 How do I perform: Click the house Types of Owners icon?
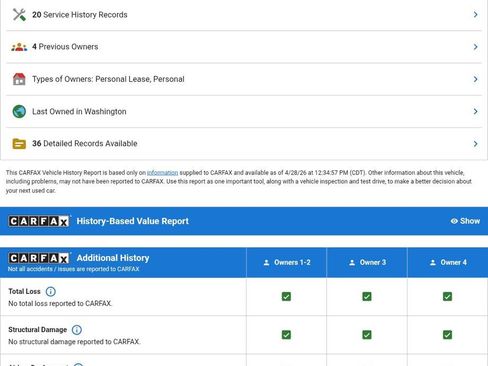tap(19, 79)
